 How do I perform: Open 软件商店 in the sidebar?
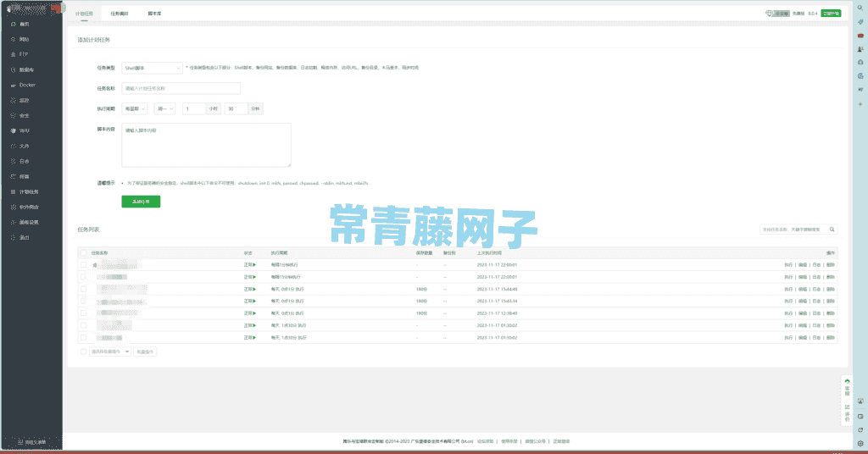click(x=29, y=207)
